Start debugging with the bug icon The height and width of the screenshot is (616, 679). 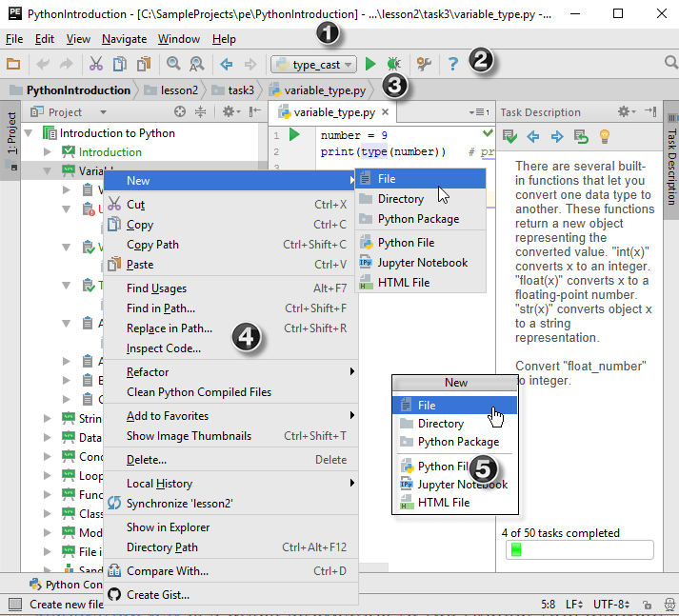pyautogui.click(x=393, y=64)
